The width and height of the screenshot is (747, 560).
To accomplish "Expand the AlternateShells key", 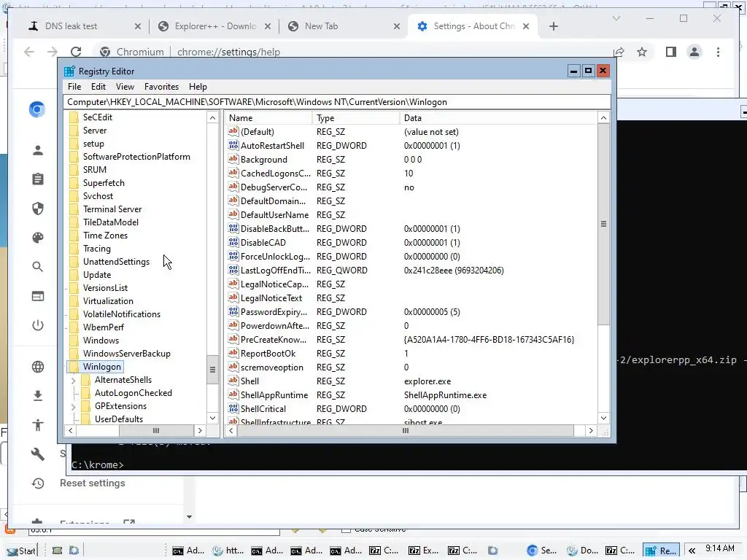I will coord(74,381).
